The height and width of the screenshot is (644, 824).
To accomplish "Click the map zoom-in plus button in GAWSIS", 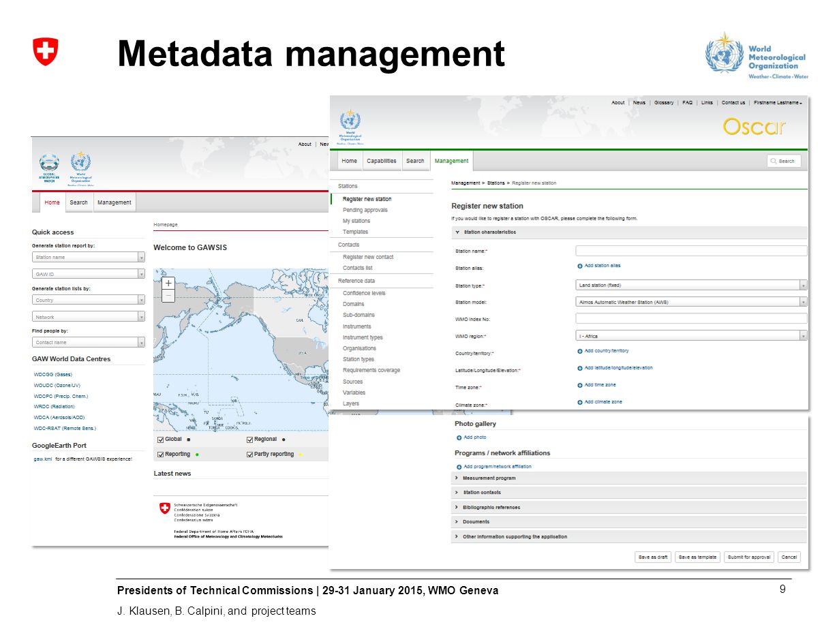I will [168, 283].
